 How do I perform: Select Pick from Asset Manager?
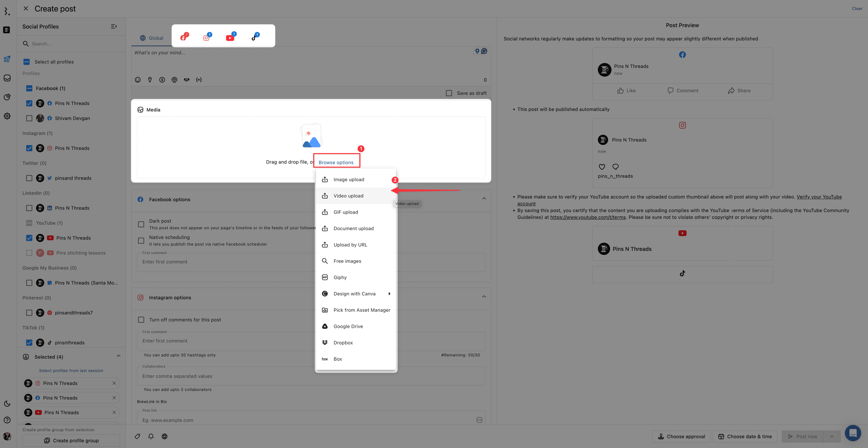coord(356,310)
